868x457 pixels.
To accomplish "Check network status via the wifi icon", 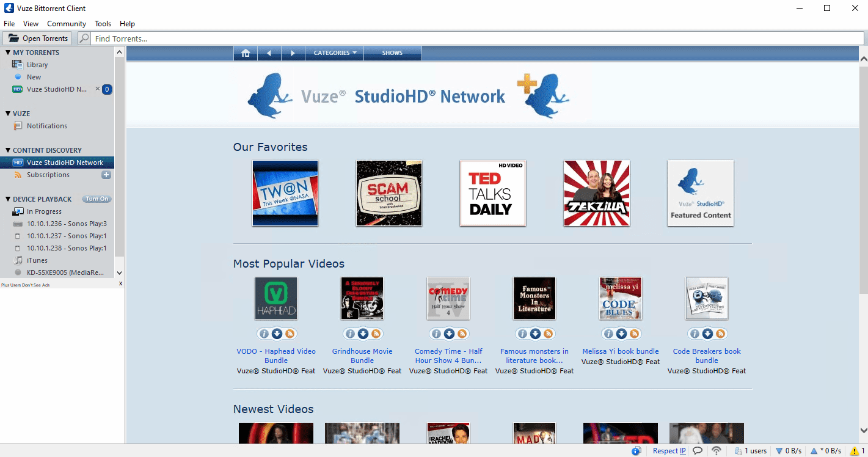I will [716, 451].
